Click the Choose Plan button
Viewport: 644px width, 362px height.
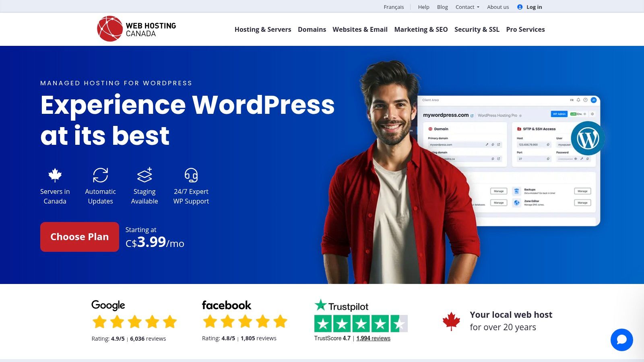pyautogui.click(x=79, y=237)
